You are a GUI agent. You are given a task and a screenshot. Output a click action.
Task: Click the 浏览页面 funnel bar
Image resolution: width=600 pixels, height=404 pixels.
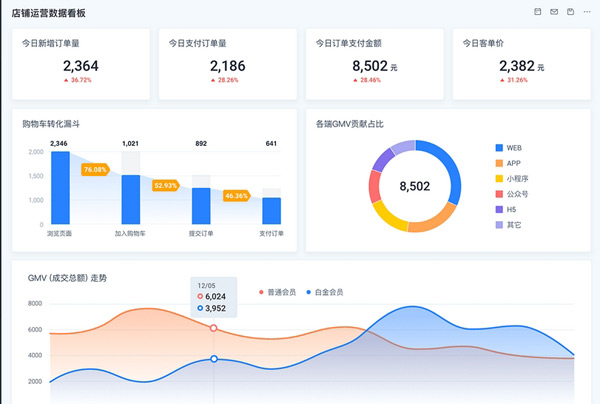[x=60, y=187]
